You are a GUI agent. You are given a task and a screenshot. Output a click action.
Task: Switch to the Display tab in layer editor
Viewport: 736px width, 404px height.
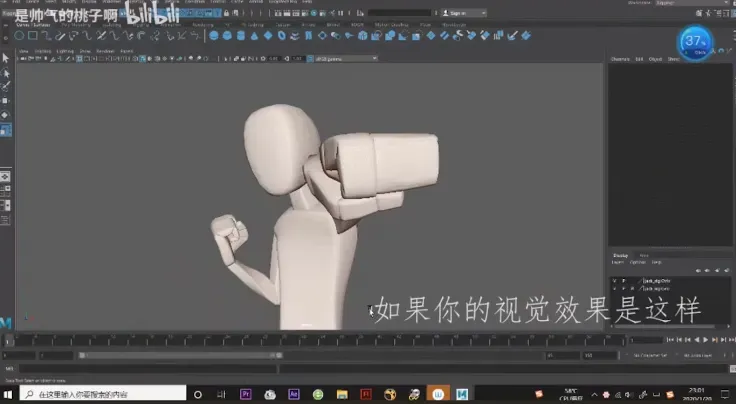(x=620, y=255)
